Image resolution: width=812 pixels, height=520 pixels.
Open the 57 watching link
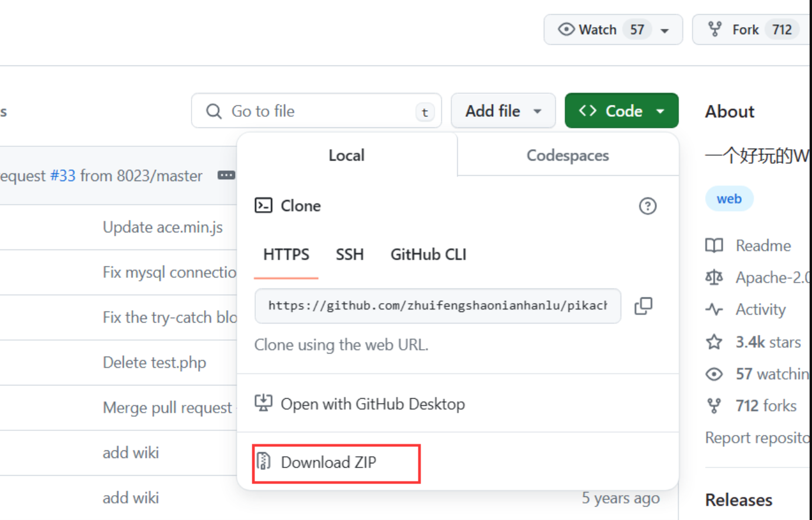click(773, 374)
